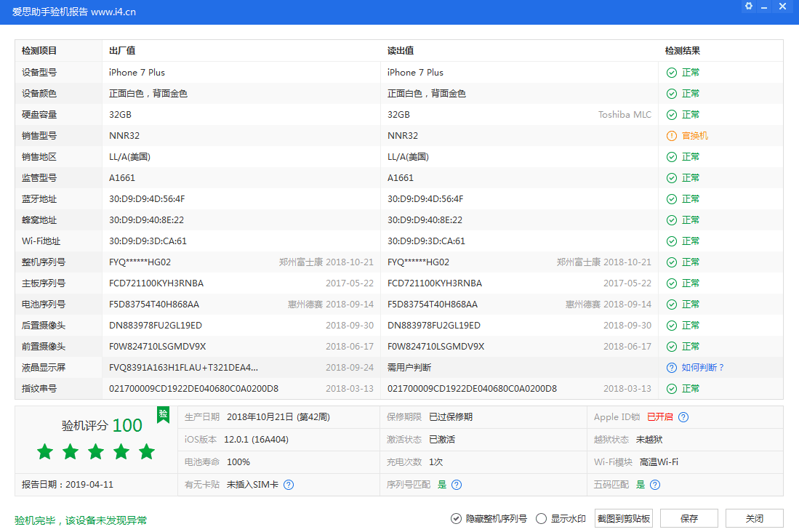Select Toshiba MLC text in 硬盘容量 row
The width and height of the screenshot is (799, 532).
click(625, 115)
